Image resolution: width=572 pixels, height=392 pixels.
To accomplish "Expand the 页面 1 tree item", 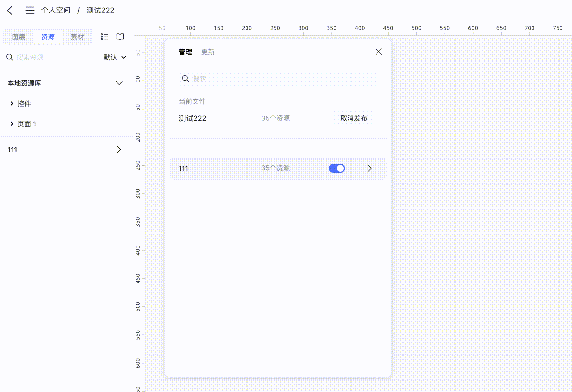I will [12, 124].
